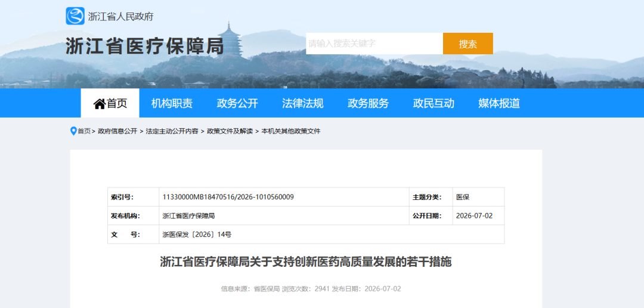Click the 文号 label cell
This screenshot has width=644, height=308.
pyautogui.click(x=134, y=235)
